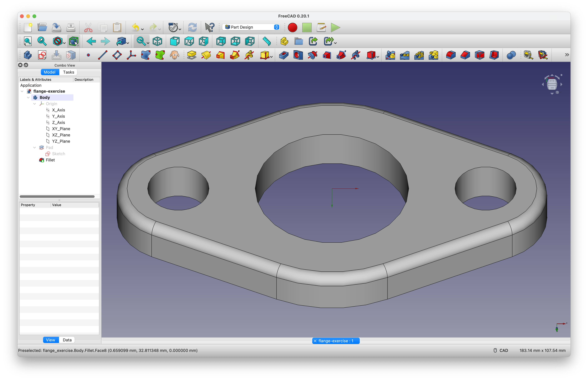This screenshot has height=380, width=588.
Task: Select the Mirrored transform tool
Action: pos(390,55)
